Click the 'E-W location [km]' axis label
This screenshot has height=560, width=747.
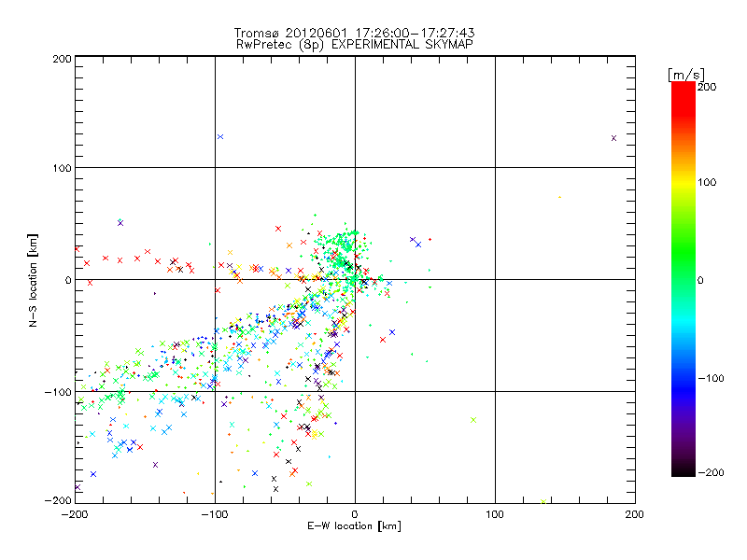click(355, 526)
